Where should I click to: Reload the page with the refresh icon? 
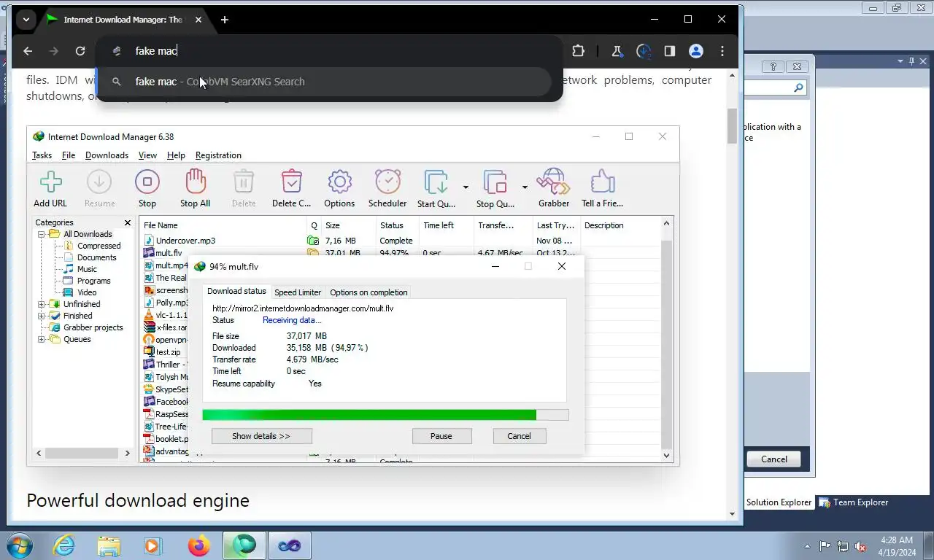pyautogui.click(x=80, y=51)
